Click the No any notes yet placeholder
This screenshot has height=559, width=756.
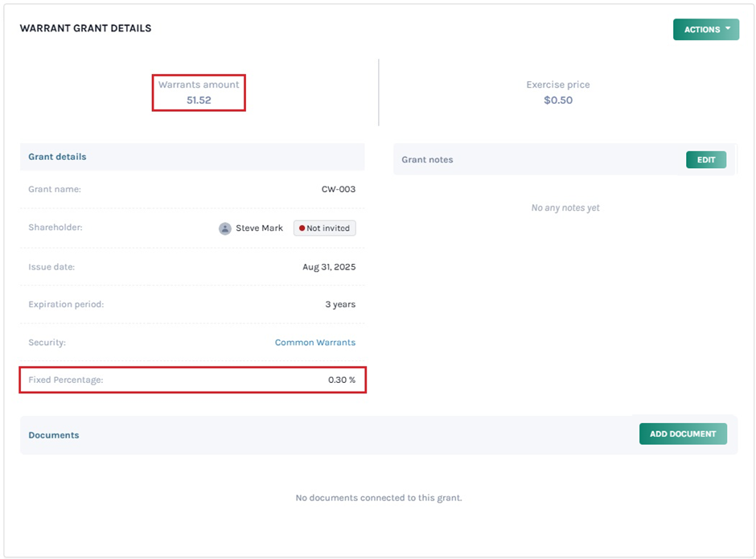click(565, 208)
